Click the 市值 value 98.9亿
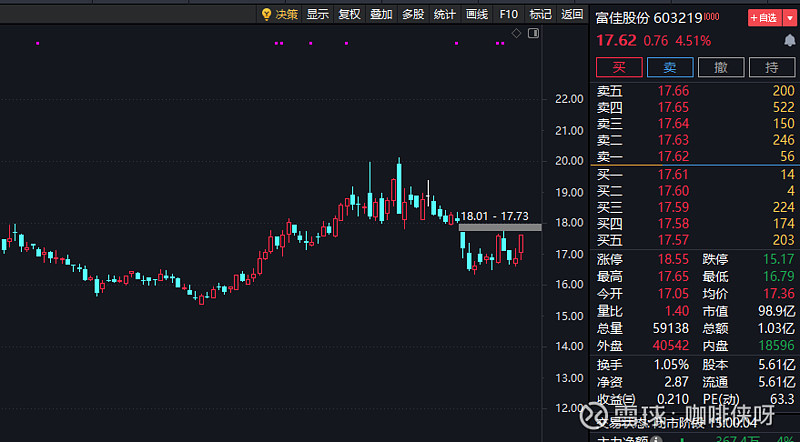This screenshot has height=442, width=800. tap(777, 311)
